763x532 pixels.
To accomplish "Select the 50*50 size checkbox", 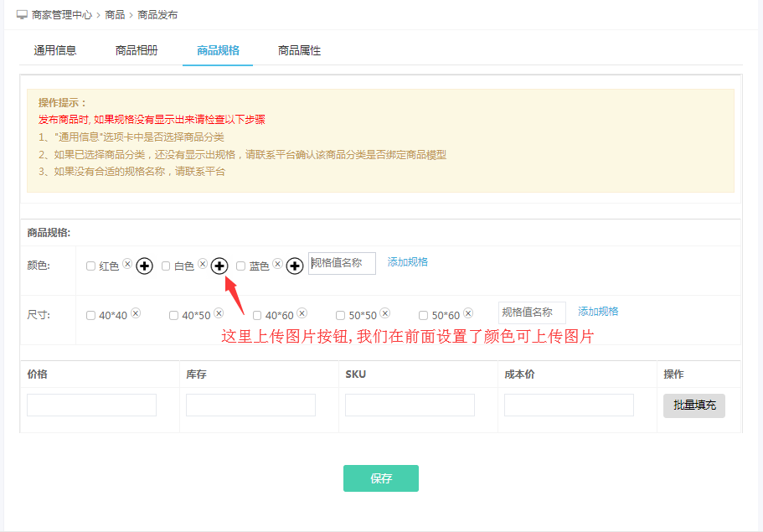I will tap(340, 316).
